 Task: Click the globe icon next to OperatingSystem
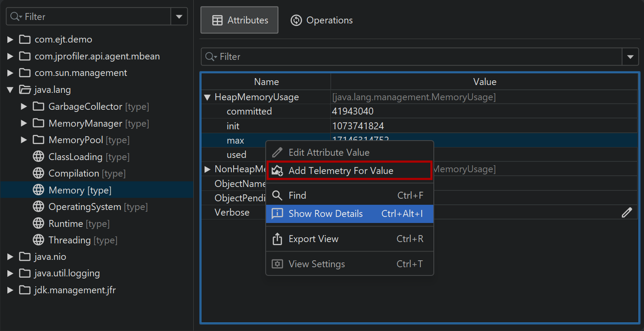pos(39,207)
